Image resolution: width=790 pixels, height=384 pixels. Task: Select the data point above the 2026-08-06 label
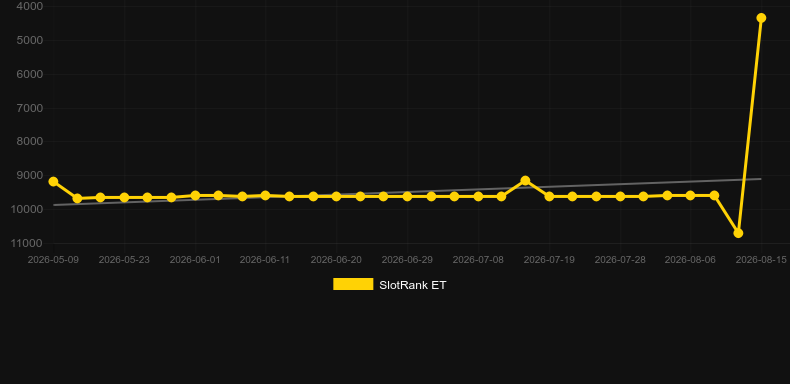coord(690,196)
